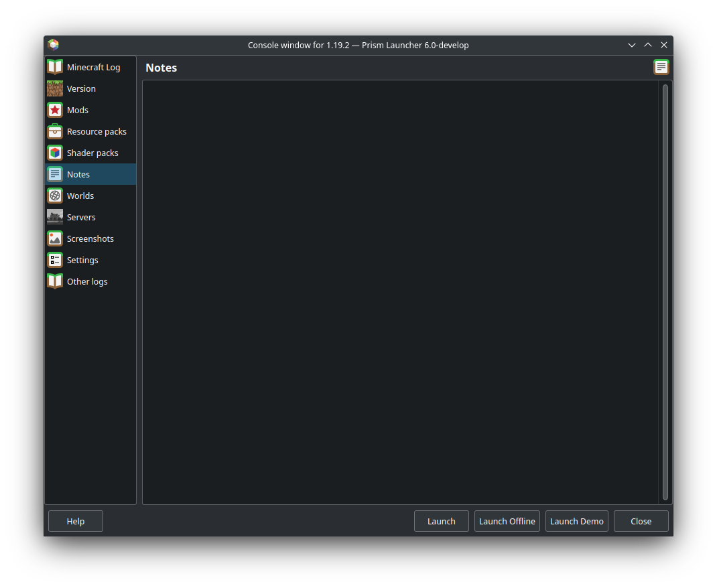
Task: Click the Version grass block icon
Action: click(x=55, y=88)
